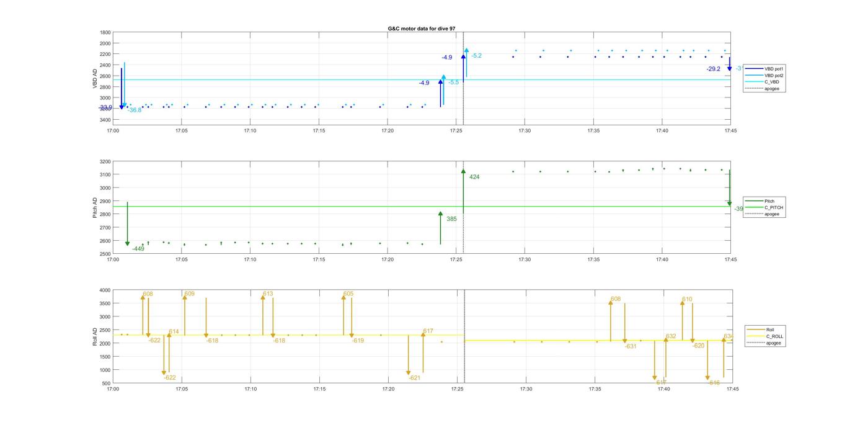Viewport: 868px width, 430px height.
Task: Click the "-36.8" VBD data label
Action: click(x=134, y=110)
